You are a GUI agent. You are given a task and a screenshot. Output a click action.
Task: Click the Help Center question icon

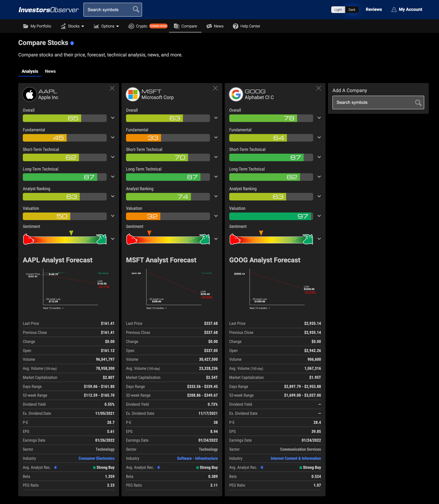point(235,26)
